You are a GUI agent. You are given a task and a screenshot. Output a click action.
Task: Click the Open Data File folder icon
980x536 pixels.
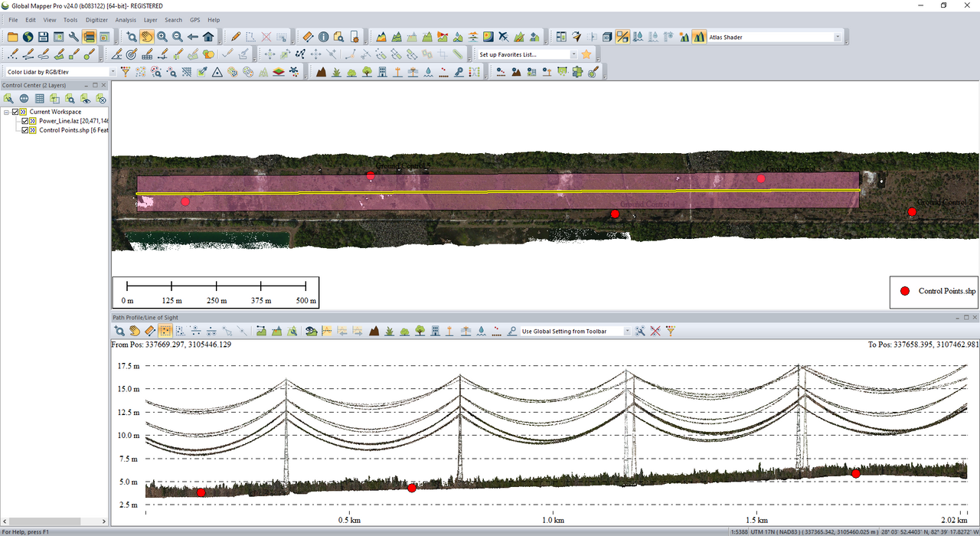tap(13, 37)
